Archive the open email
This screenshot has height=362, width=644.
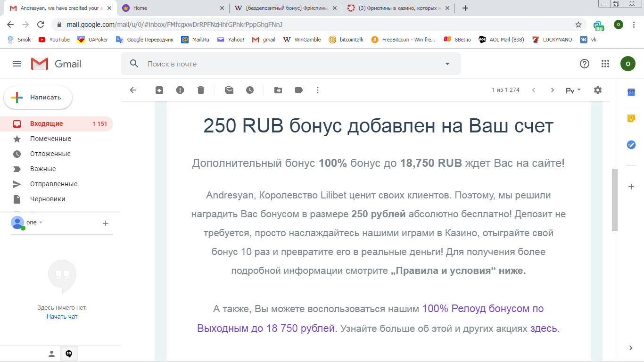pyautogui.click(x=159, y=90)
